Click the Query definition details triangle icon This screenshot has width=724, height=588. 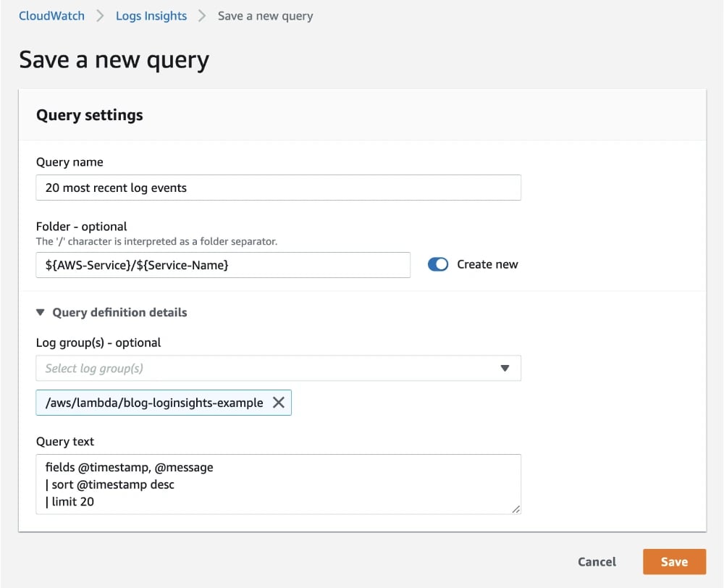coord(41,312)
